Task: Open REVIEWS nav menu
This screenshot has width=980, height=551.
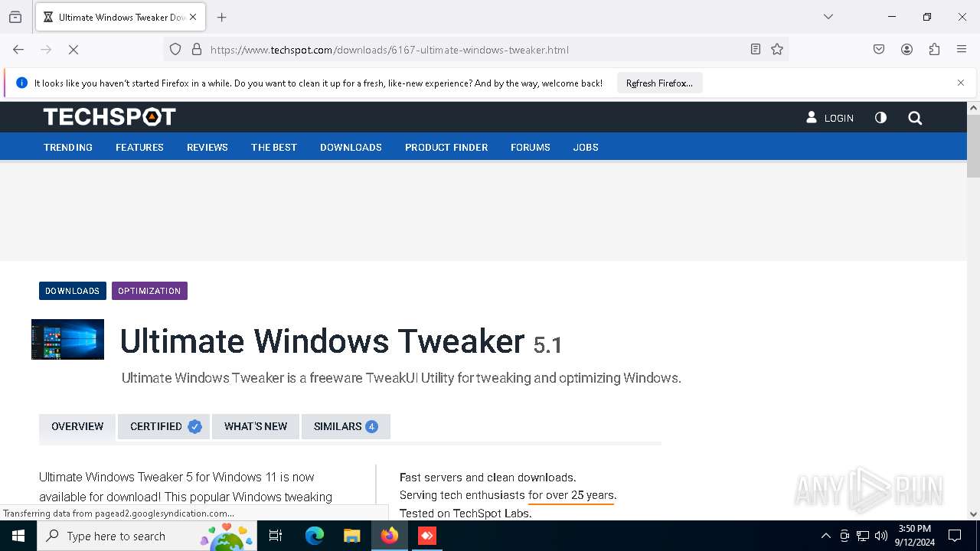Action: [207, 147]
